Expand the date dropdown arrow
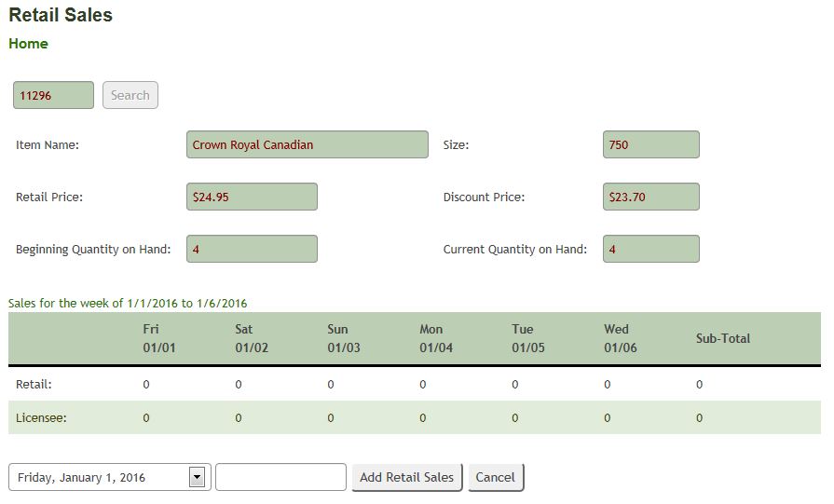834x504 pixels. point(197,477)
